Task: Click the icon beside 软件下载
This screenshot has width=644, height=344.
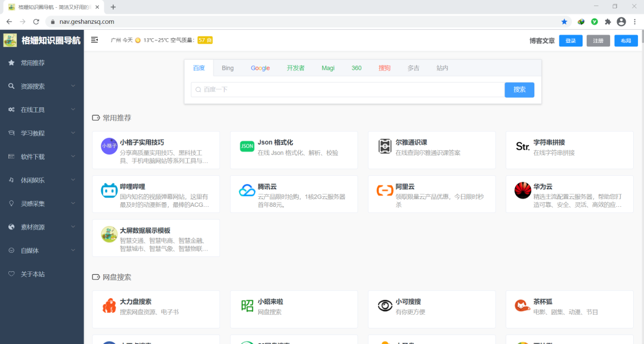Action: 11,156
